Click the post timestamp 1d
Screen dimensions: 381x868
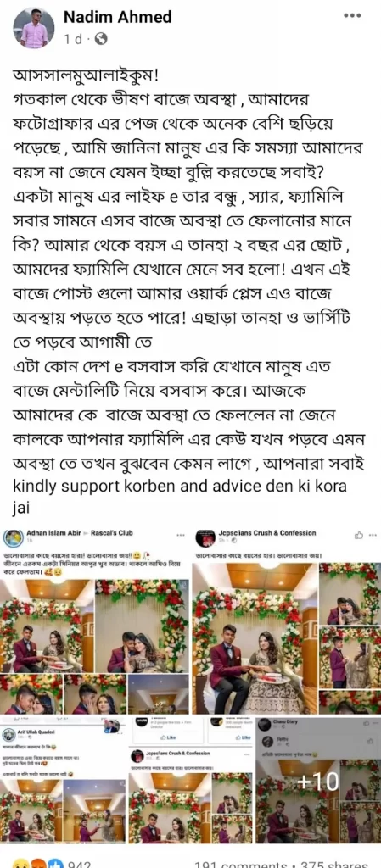click(73, 39)
